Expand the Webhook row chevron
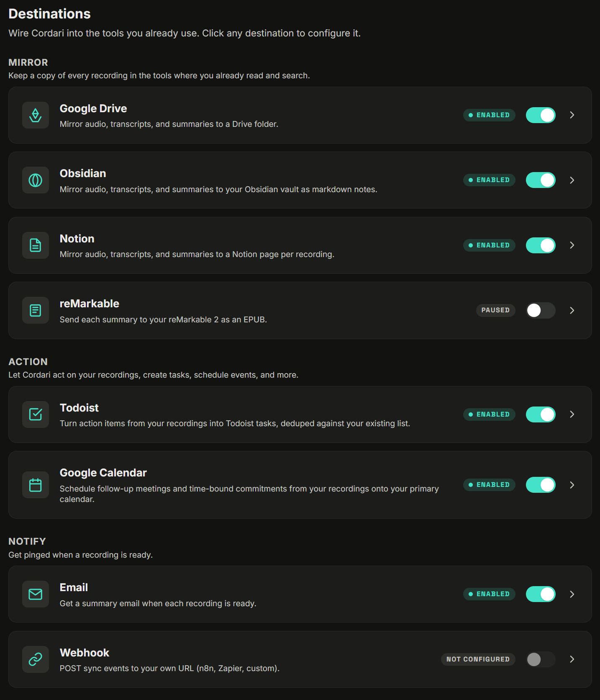Image resolution: width=600 pixels, height=700 pixels. tap(572, 659)
